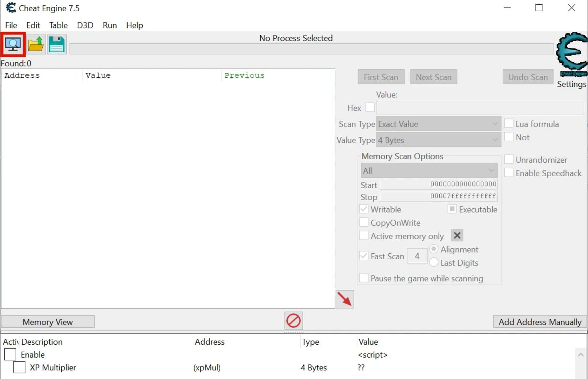Select the Last Digits radio button
Screen dimensions: 588x379
click(x=434, y=262)
